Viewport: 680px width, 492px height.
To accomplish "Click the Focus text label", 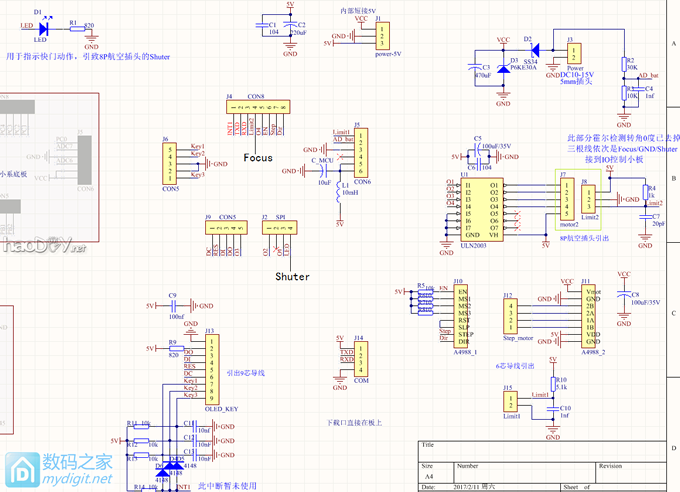I will pos(257,158).
